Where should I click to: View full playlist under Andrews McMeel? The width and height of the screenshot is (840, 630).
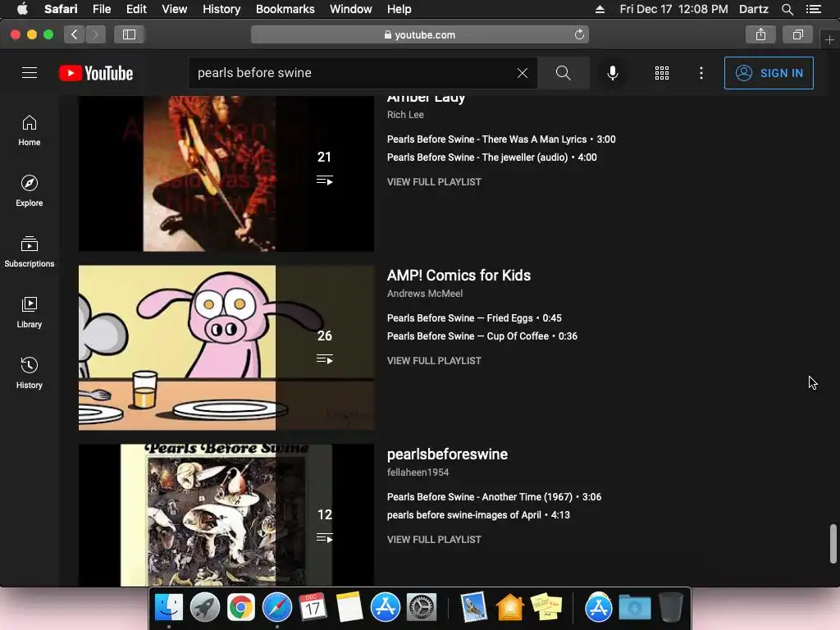pyautogui.click(x=434, y=361)
